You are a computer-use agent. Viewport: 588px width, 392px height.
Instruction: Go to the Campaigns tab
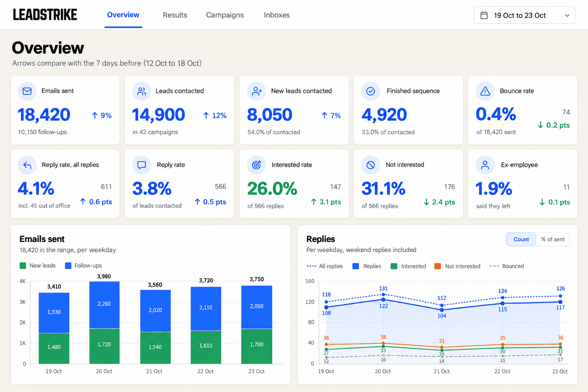[x=225, y=15]
